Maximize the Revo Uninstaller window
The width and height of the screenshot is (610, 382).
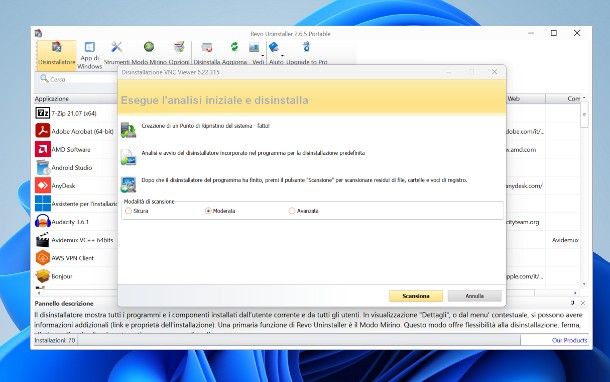coord(554,33)
